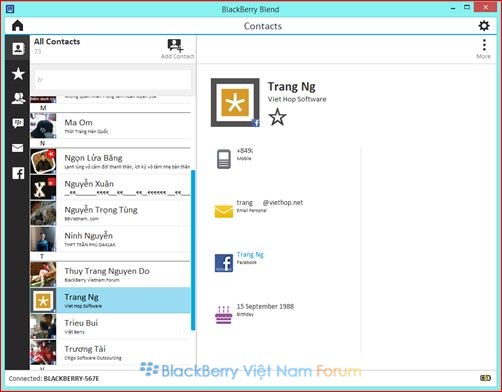Select contact Trieu Bui
This screenshot has width=502, height=392.
click(110, 326)
